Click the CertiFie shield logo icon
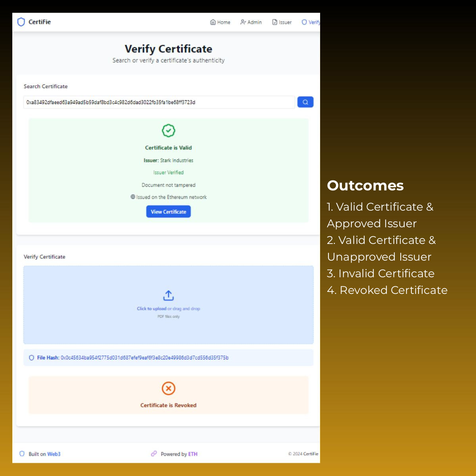 coord(21,22)
